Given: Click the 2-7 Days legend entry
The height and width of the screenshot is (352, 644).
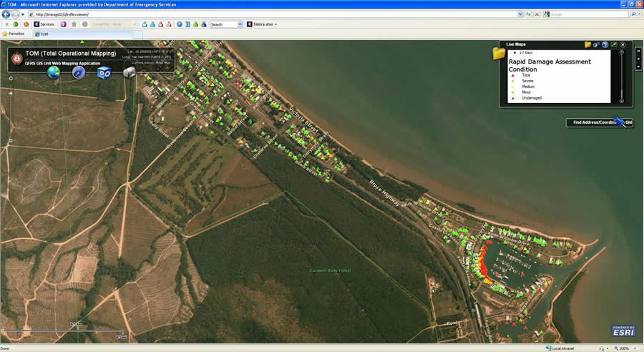Looking at the screenshot, I should coord(526,52).
